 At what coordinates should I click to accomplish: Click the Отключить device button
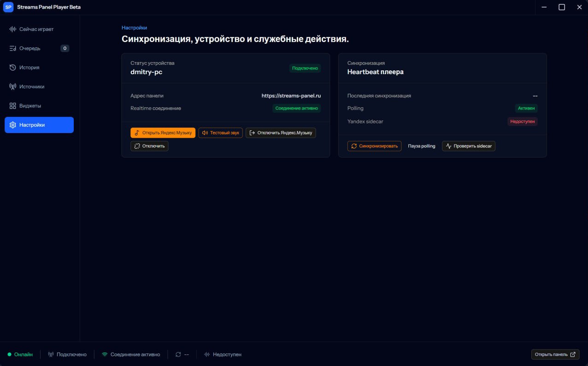pos(149,146)
